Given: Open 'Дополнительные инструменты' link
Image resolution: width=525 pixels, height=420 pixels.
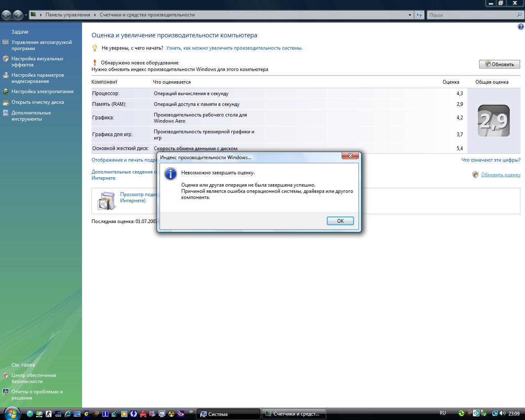Looking at the screenshot, I should point(31,116).
